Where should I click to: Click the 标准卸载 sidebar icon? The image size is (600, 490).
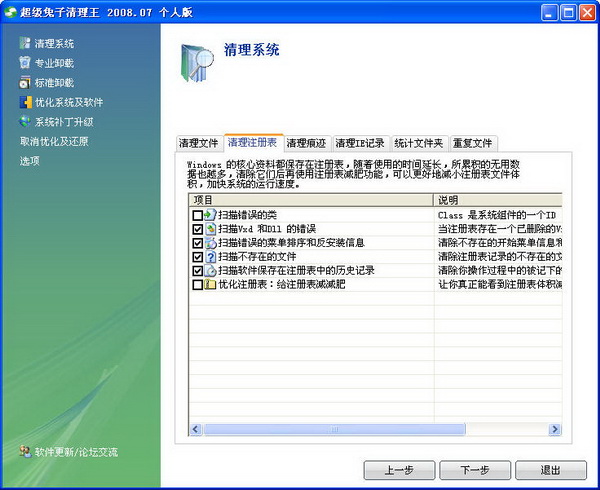(x=25, y=82)
